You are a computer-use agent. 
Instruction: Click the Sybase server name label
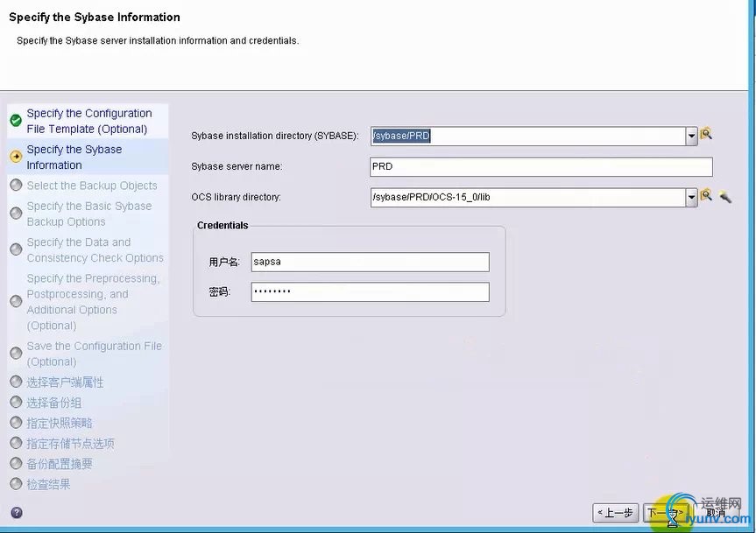237,166
